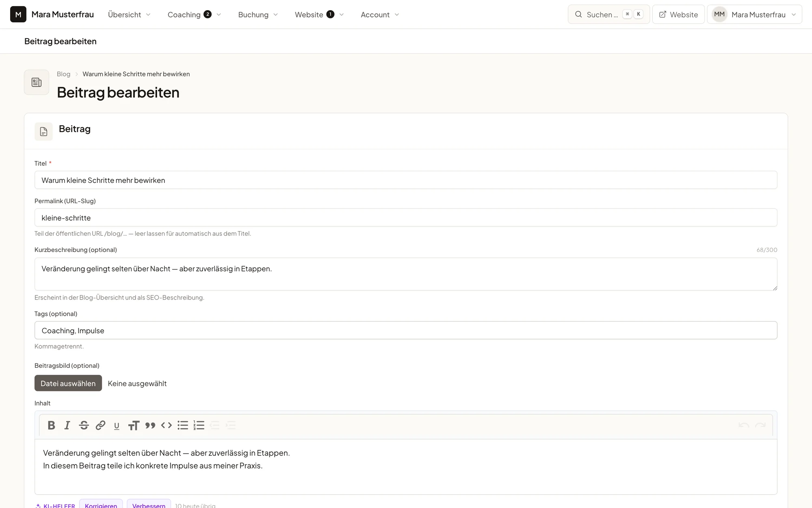
Task: Click the 'Beitrag bearbeiten' sub-header bar title
Action: click(60, 41)
